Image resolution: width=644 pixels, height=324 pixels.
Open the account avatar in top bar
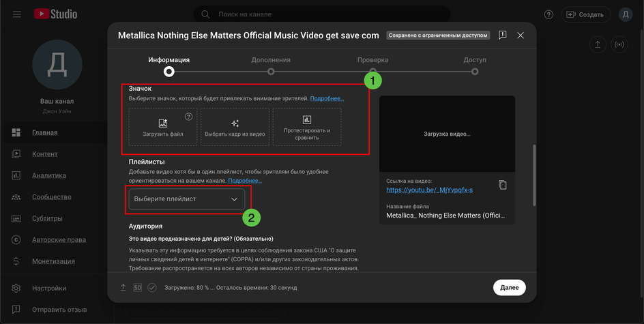click(626, 14)
